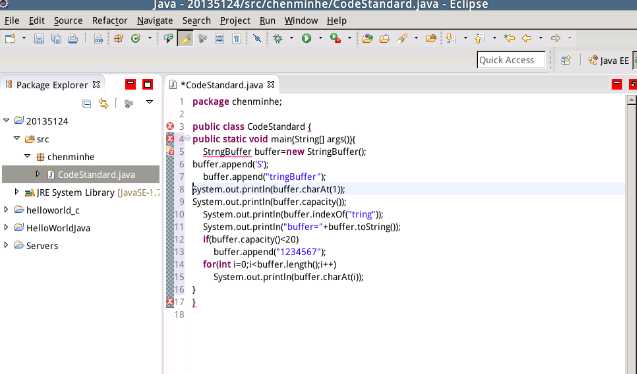Open the Search toolbar dropdown arrow
Image resolution: width=637 pixels, height=374 pixels.
click(416, 38)
